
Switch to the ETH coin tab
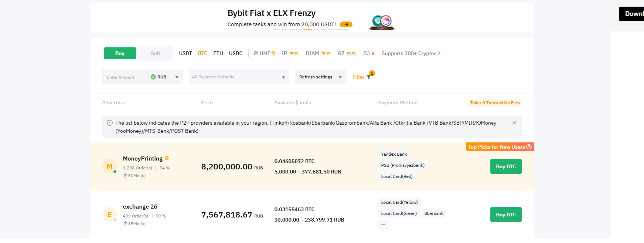pos(218,53)
